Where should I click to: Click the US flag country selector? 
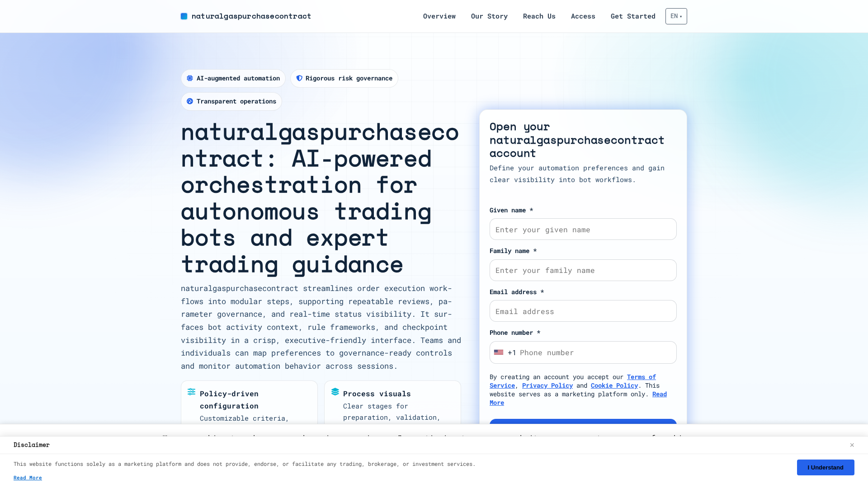499,352
